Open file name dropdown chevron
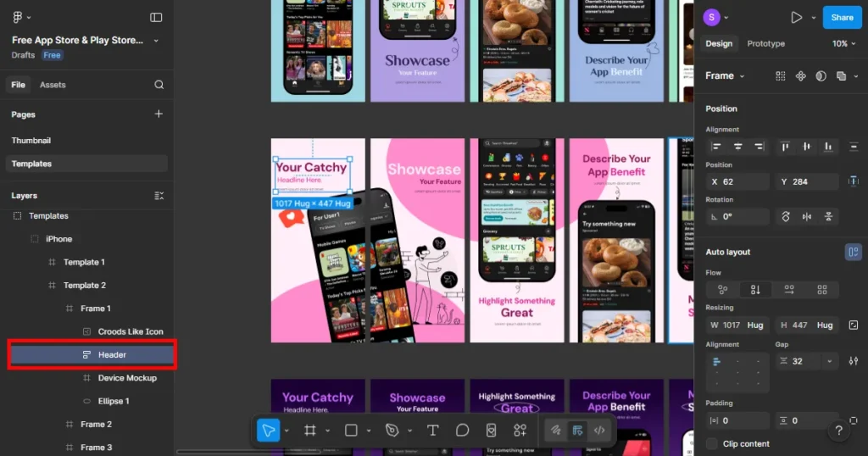868x456 pixels. coord(156,41)
